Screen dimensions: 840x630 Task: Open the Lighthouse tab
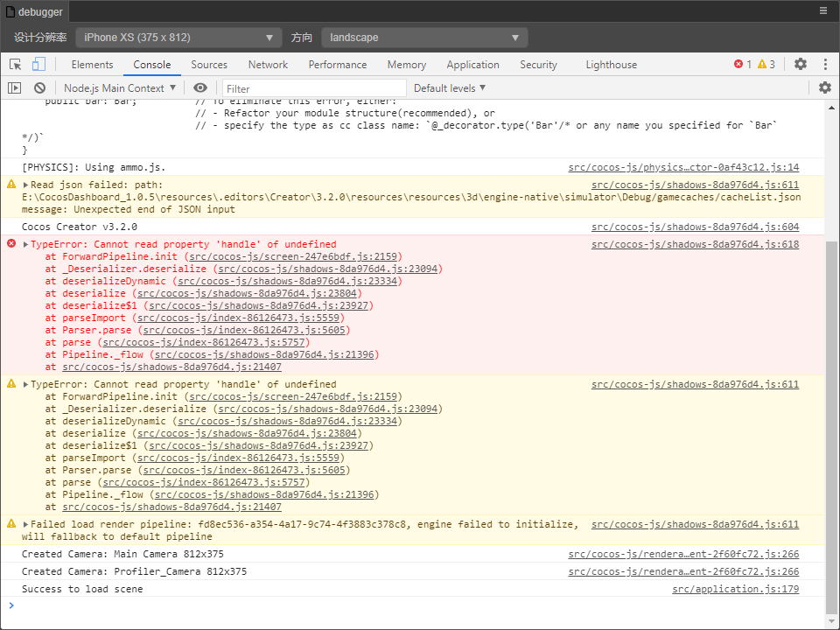612,64
